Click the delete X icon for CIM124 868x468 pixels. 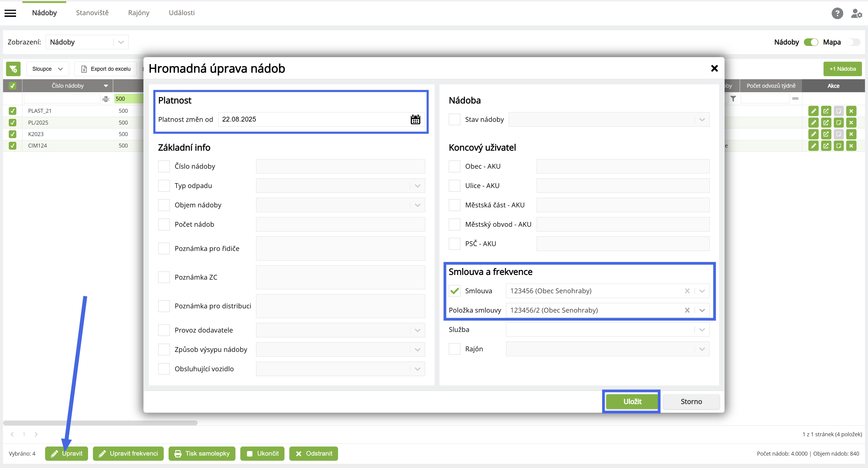pos(851,146)
